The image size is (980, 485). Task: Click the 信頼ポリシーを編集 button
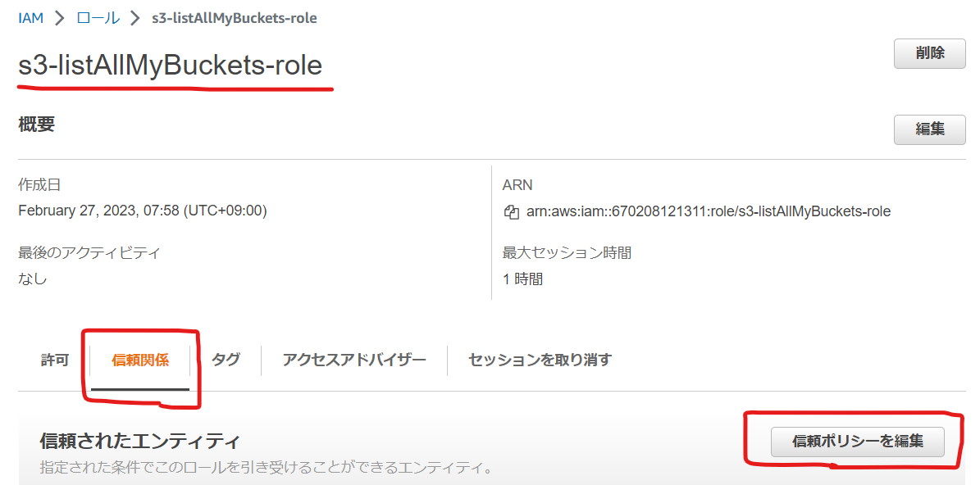(x=858, y=442)
